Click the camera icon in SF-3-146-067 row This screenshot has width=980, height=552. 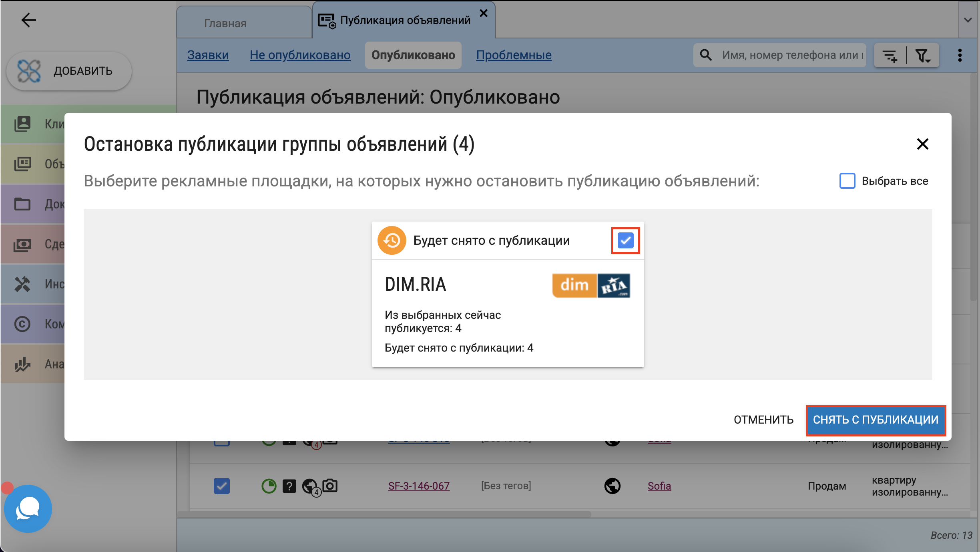330,486
